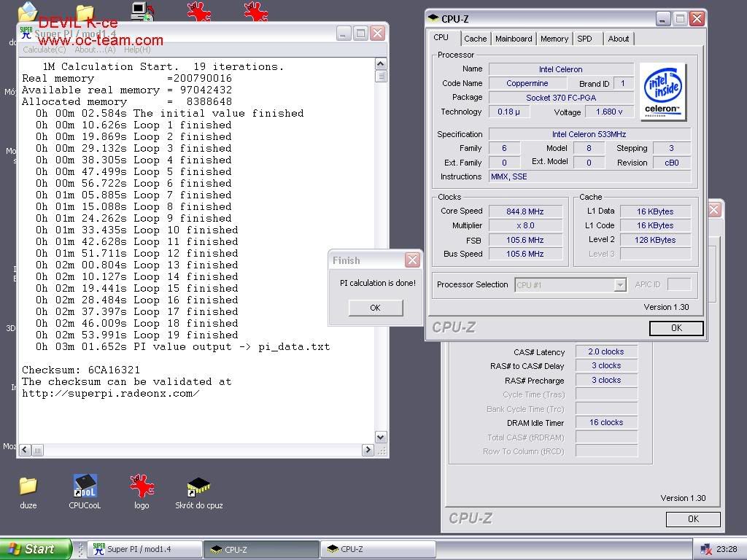Screen dimensions: 747x560
Task: Click the Super PI horizontal scroll right arrow
Action: pos(368,449)
